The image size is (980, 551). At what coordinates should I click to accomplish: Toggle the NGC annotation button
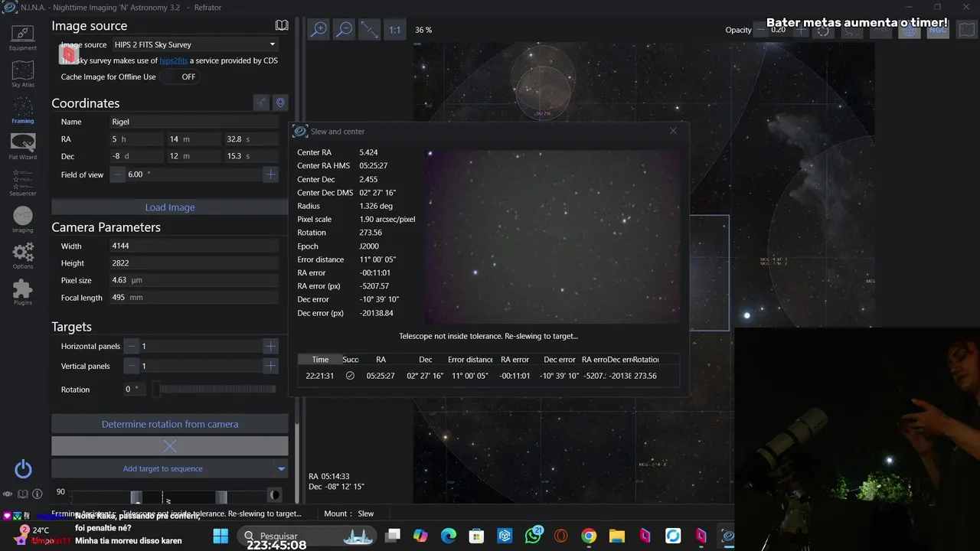pyautogui.click(x=938, y=30)
